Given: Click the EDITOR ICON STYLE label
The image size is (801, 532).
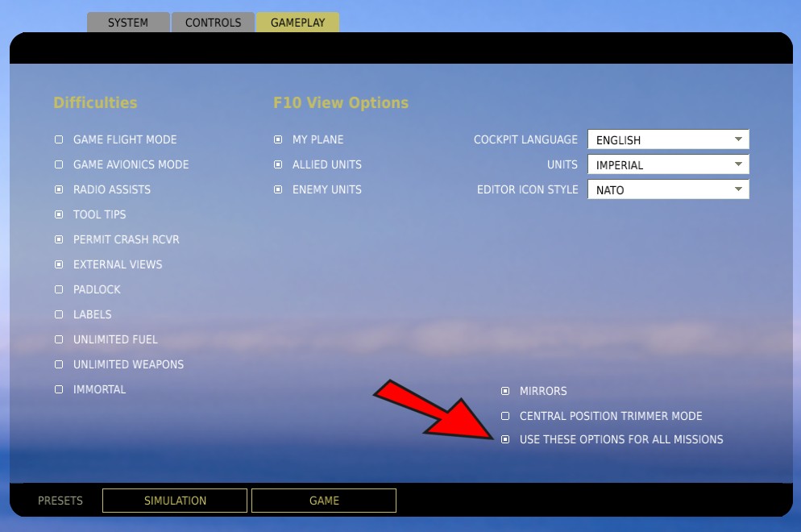Looking at the screenshot, I should click(528, 189).
